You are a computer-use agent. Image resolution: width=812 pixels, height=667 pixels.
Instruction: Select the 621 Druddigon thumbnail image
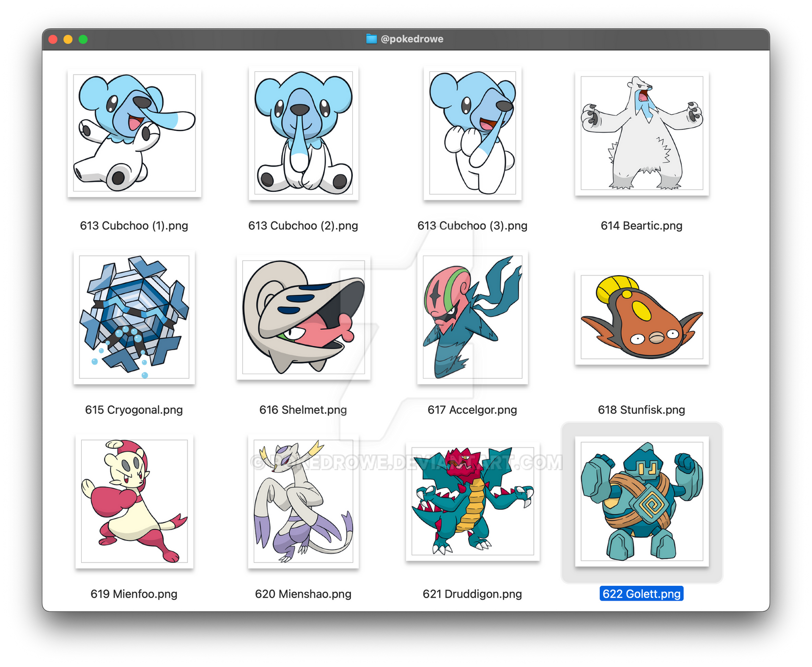(x=472, y=501)
